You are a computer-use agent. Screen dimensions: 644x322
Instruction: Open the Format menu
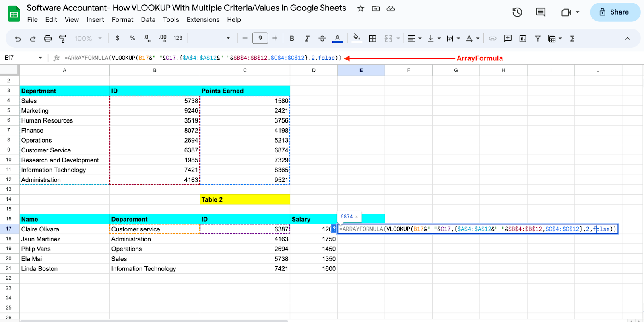[x=122, y=19]
